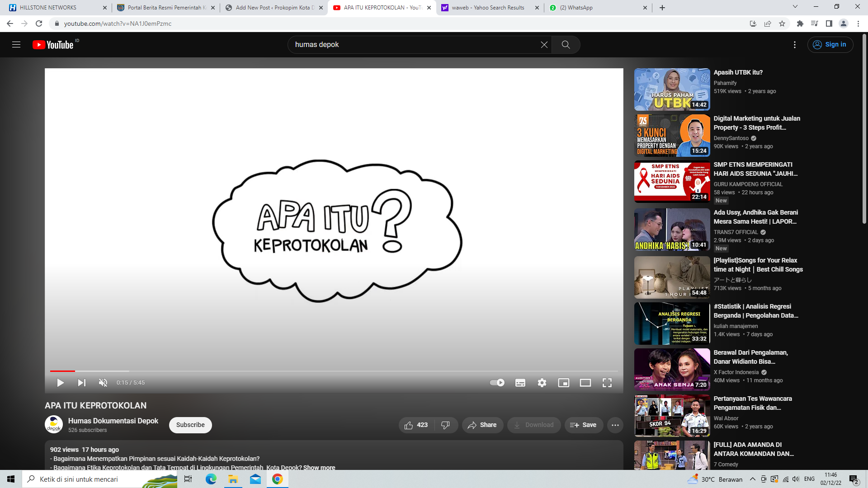Open the player settings gear

tap(542, 383)
